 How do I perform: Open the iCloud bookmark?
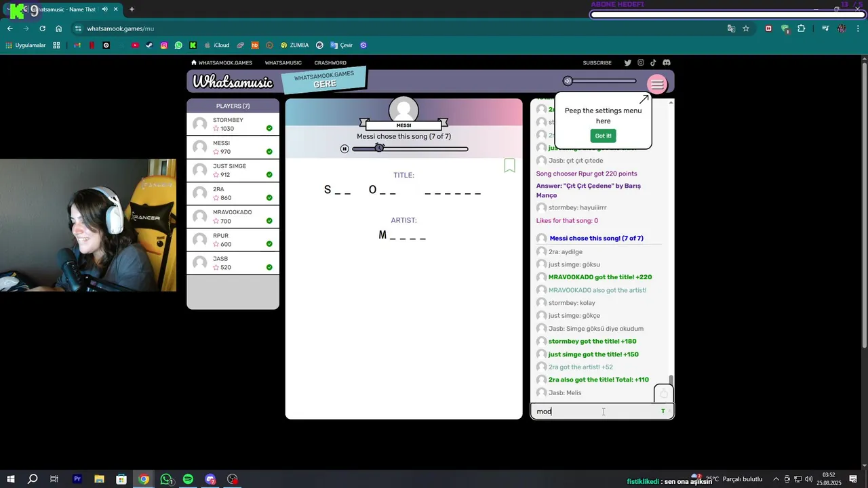pos(216,45)
